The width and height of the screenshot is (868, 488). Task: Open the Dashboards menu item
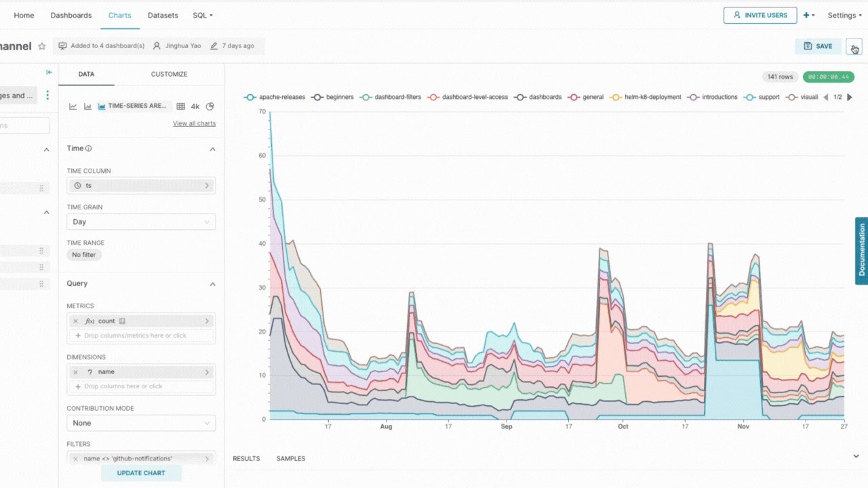71,15
